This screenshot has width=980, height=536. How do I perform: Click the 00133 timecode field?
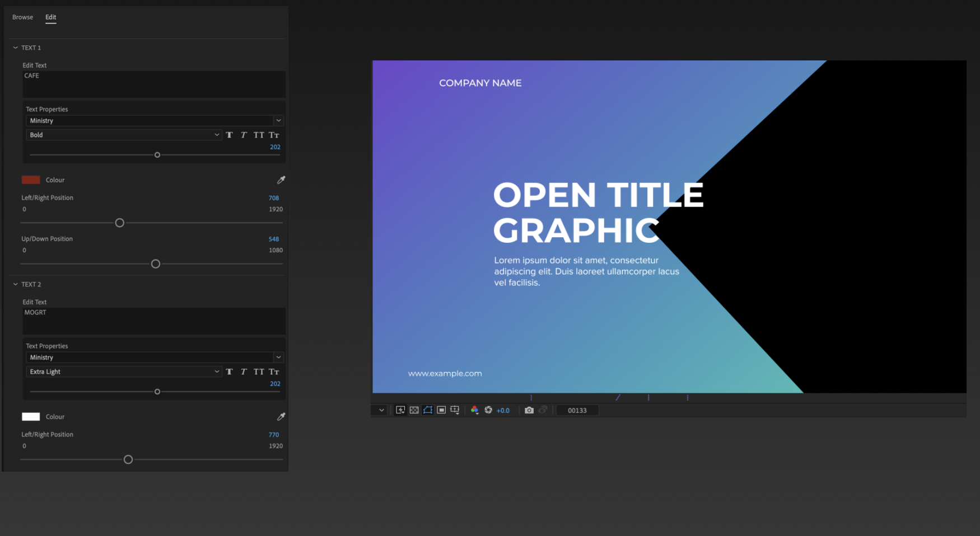pyautogui.click(x=577, y=410)
